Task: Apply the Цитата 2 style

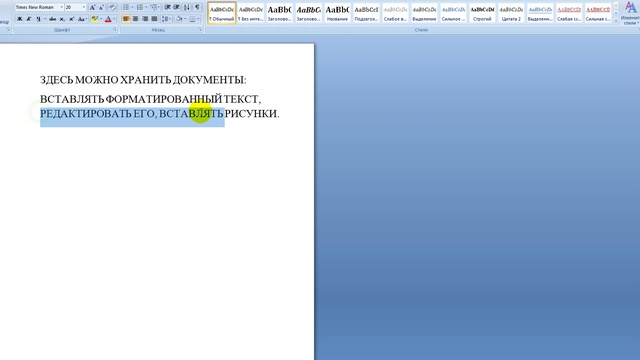Action: tap(511, 13)
